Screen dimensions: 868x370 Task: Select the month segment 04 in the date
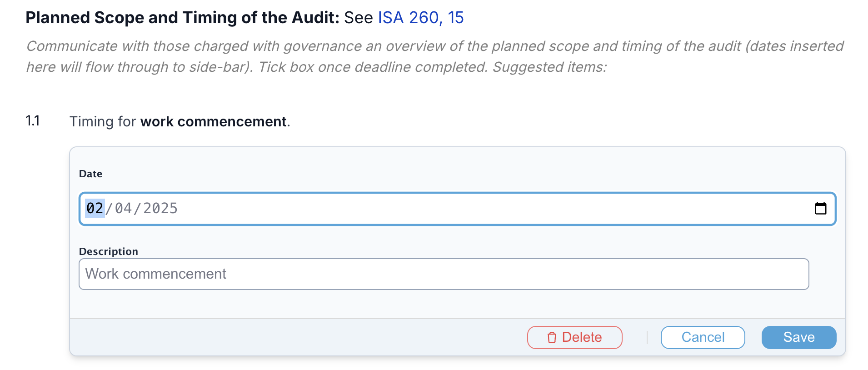coord(123,209)
